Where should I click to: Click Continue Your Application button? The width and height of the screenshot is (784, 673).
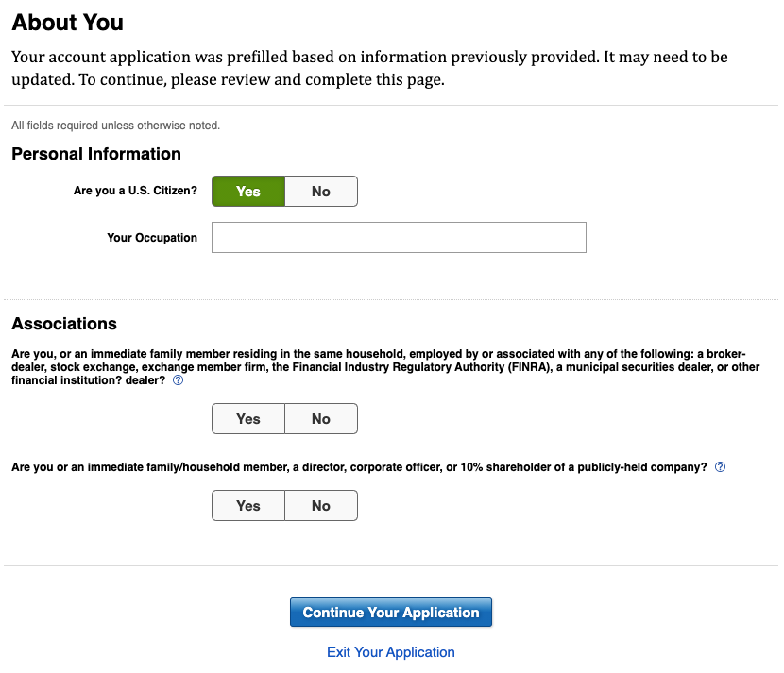click(x=391, y=612)
